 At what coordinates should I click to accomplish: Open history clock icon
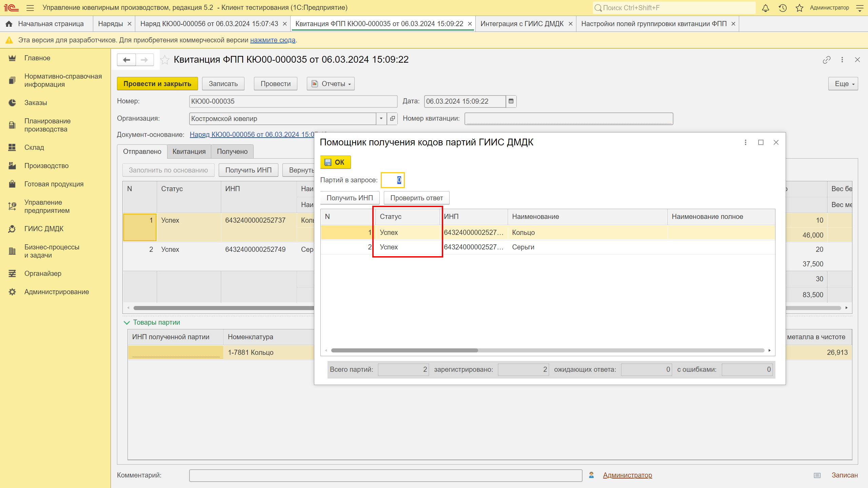pyautogui.click(x=783, y=7)
